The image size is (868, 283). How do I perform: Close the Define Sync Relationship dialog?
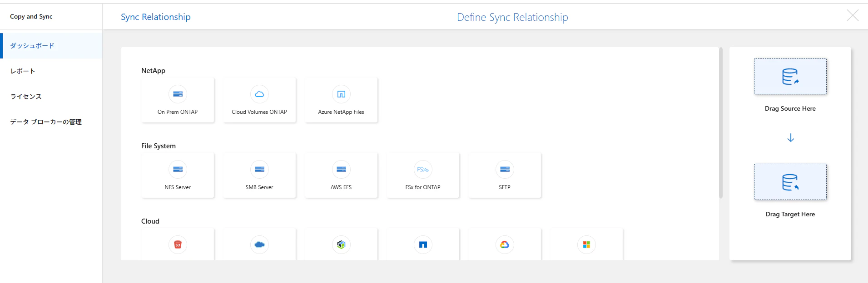(x=853, y=16)
